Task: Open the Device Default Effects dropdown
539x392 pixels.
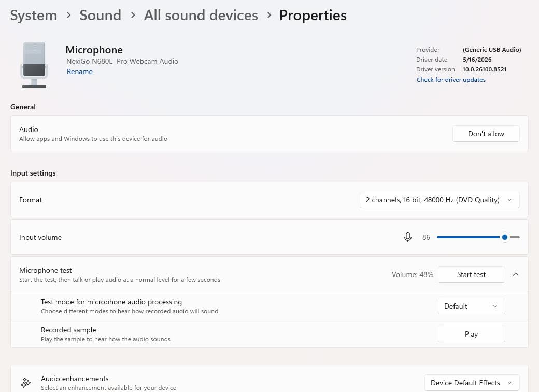Action: pos(472,383)
